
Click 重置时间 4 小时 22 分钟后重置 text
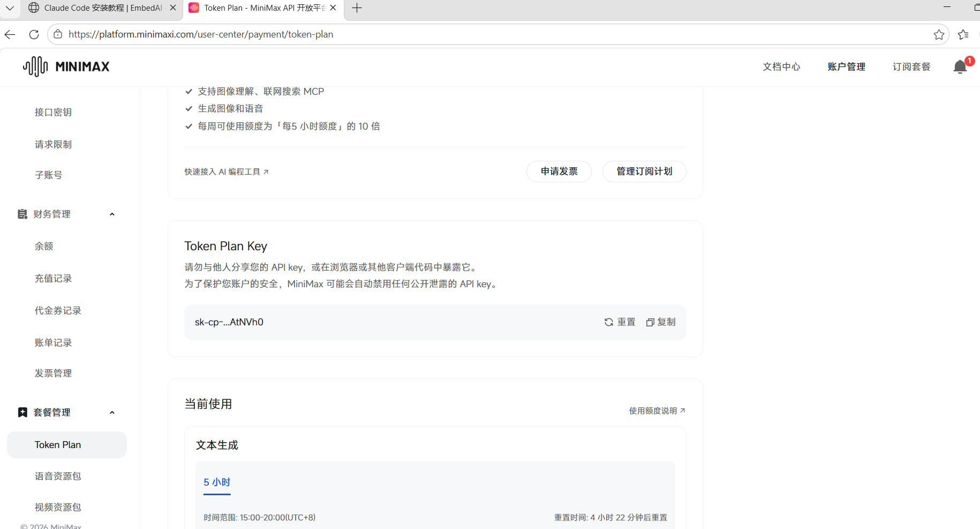click(610, 518)
